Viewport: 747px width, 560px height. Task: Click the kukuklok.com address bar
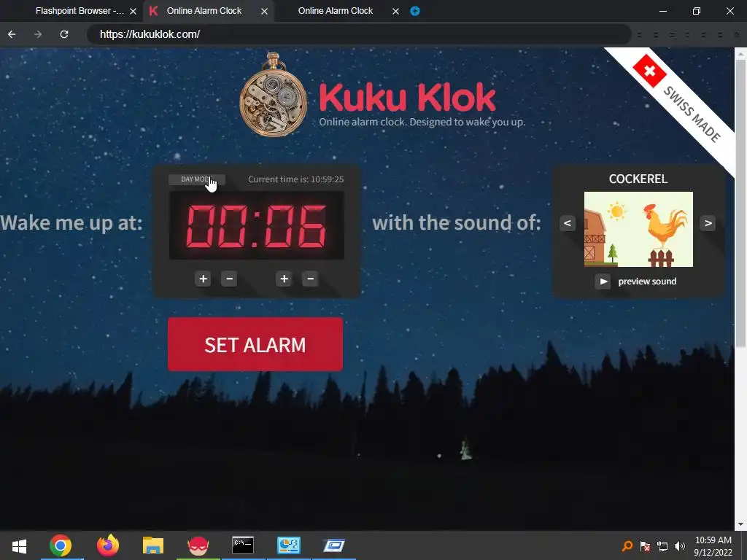[359, 34]
